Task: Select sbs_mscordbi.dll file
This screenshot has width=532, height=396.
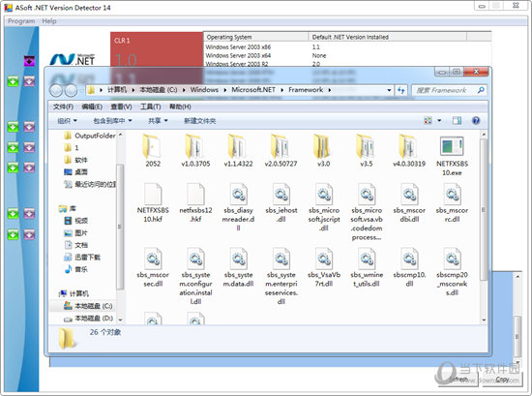Action: click(409, 202)
